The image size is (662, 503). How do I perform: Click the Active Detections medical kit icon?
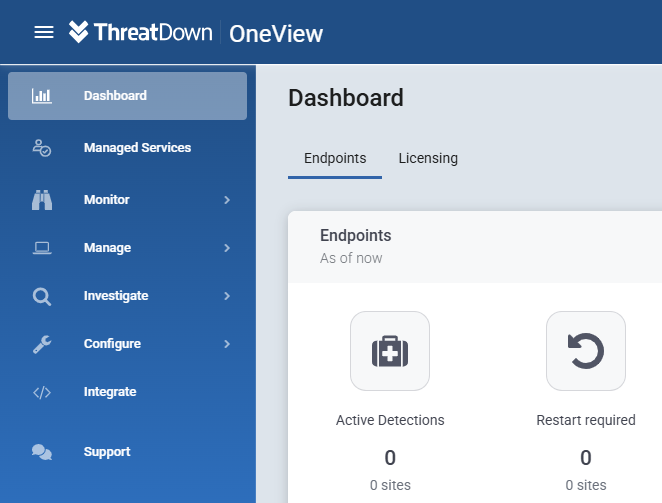390,351
